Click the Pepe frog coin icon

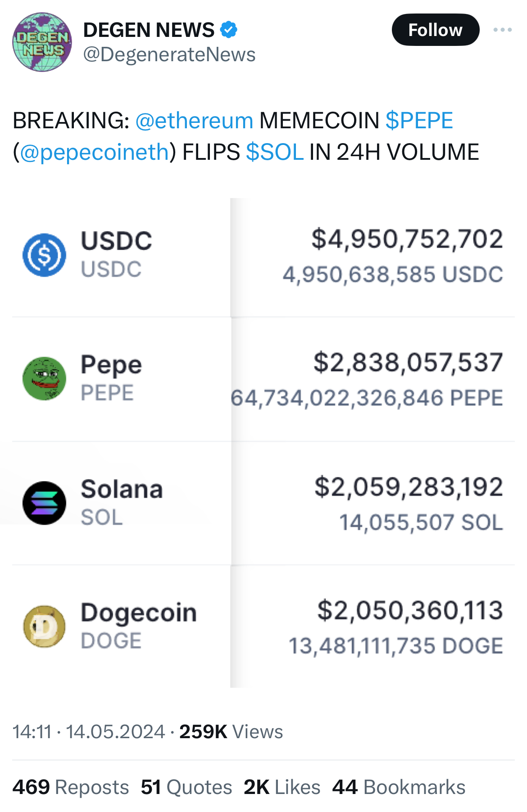coord(44,379)
